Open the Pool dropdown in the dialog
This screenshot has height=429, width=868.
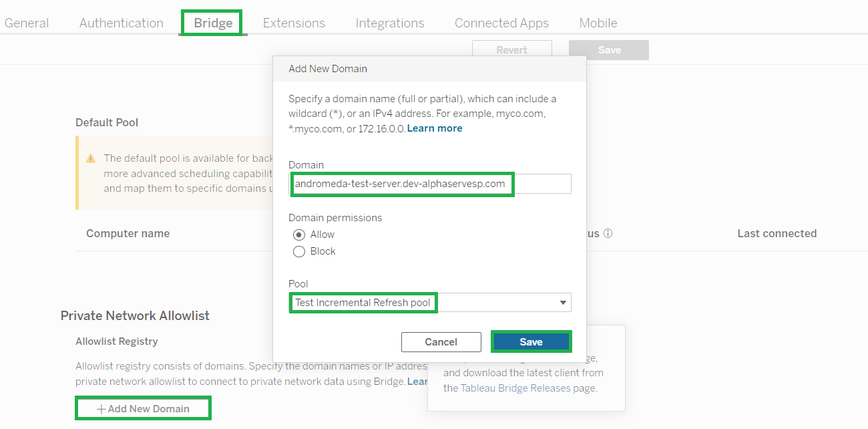pyautogui.click(x=563, y=302)
